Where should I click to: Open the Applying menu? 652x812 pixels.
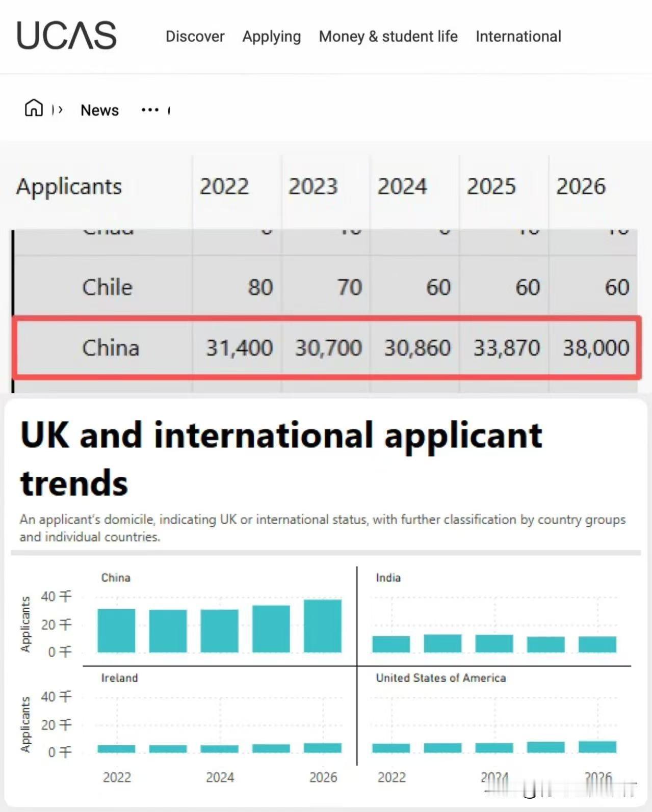(x=272, y=37)
